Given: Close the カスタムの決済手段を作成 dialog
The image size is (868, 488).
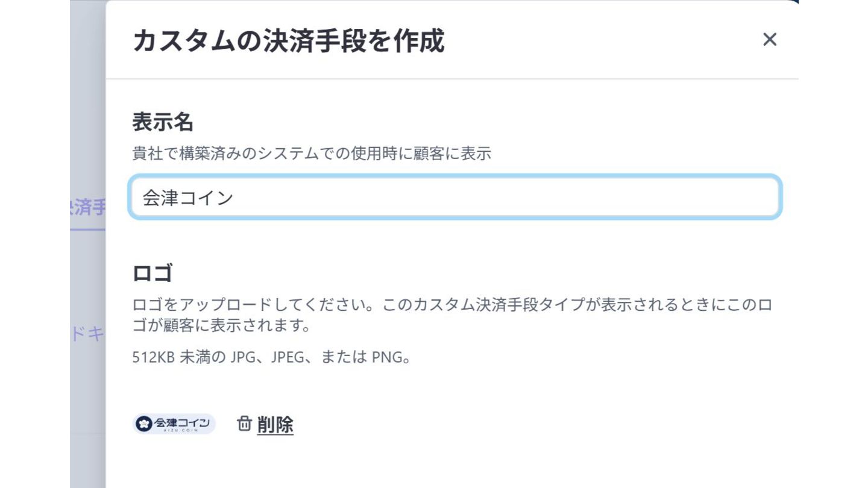Looking at the screenshot, I should [769, 40].
